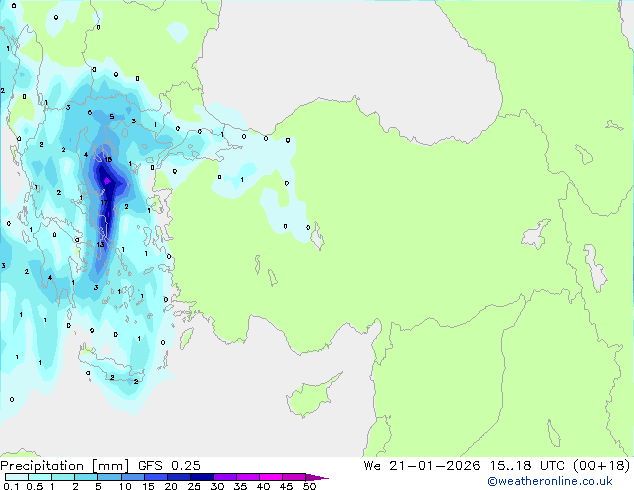Click the 20–25 mm dark blue swatch
634x490 pixels.
(178, 477)
